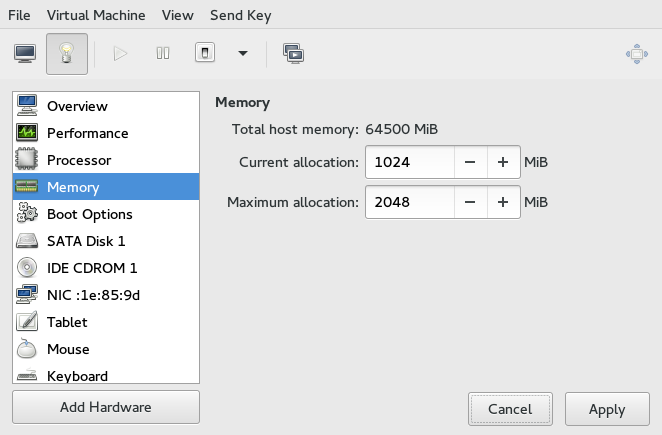Open the File menu
This screenshot has height=435, width=662.
pyautogui.click(x=19, y=15)
